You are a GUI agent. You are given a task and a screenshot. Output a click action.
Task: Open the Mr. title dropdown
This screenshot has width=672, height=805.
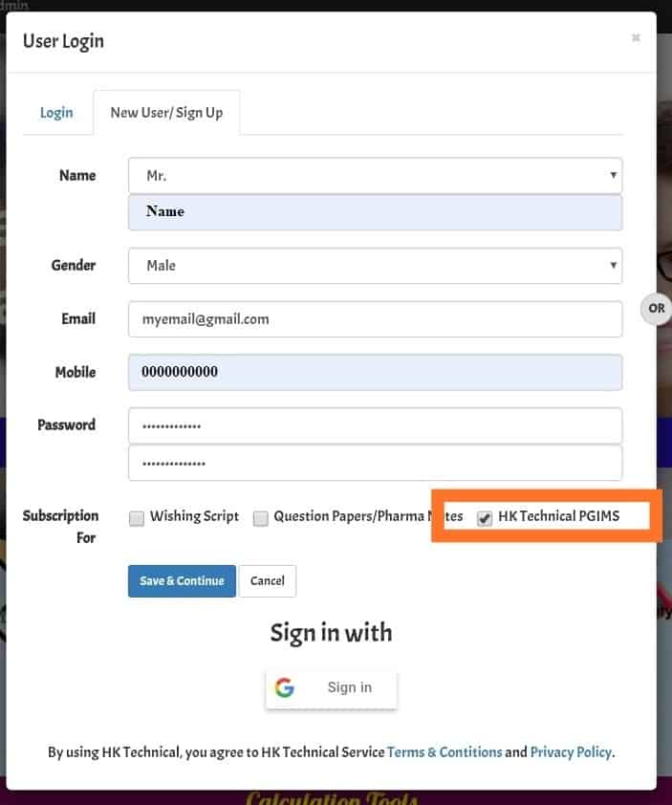point(376,176)
